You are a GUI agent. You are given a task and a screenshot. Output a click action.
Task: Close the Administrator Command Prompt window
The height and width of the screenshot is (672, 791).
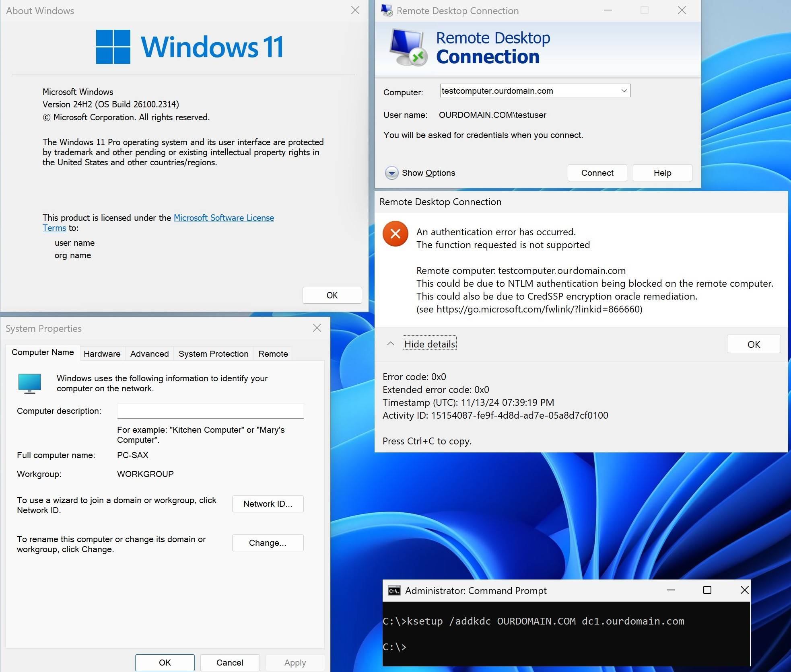[x=744, y=590]
